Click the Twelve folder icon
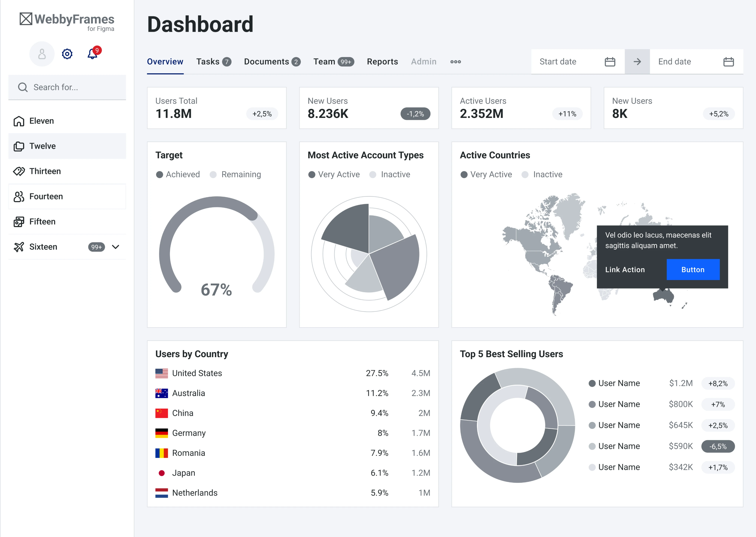 19,146
